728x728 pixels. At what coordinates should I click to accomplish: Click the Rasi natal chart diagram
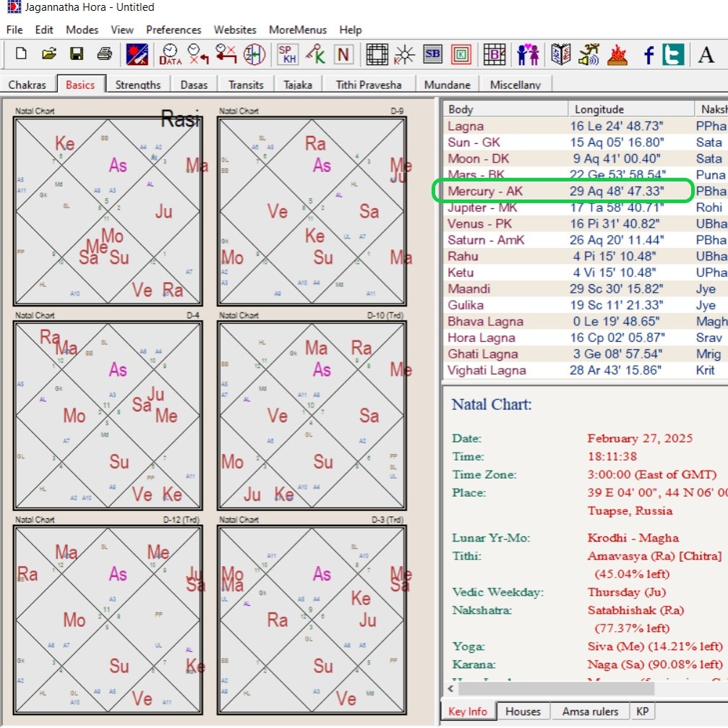pos(108,211)
